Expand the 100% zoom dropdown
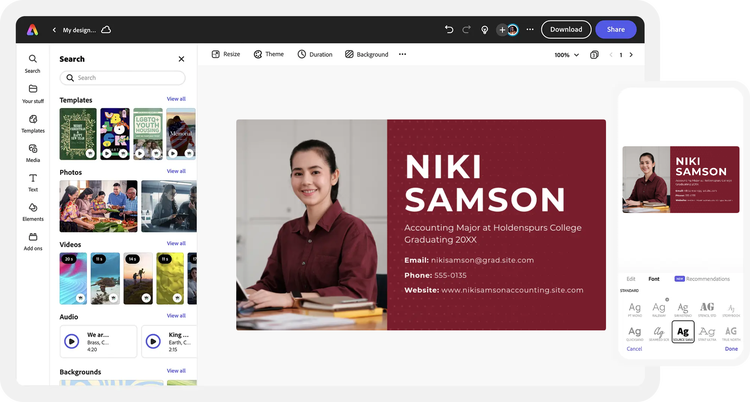 click(567, 55)
